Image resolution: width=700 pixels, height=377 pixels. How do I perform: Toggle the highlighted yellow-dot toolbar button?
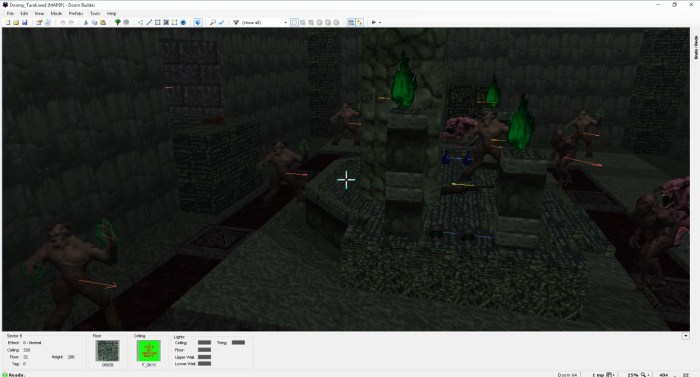(359, 22)
